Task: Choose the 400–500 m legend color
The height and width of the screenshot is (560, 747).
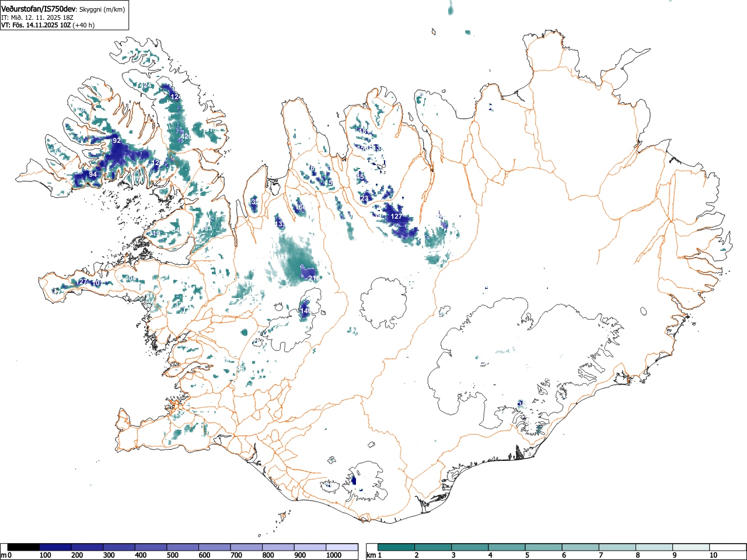Action: [x=151, y=547]
